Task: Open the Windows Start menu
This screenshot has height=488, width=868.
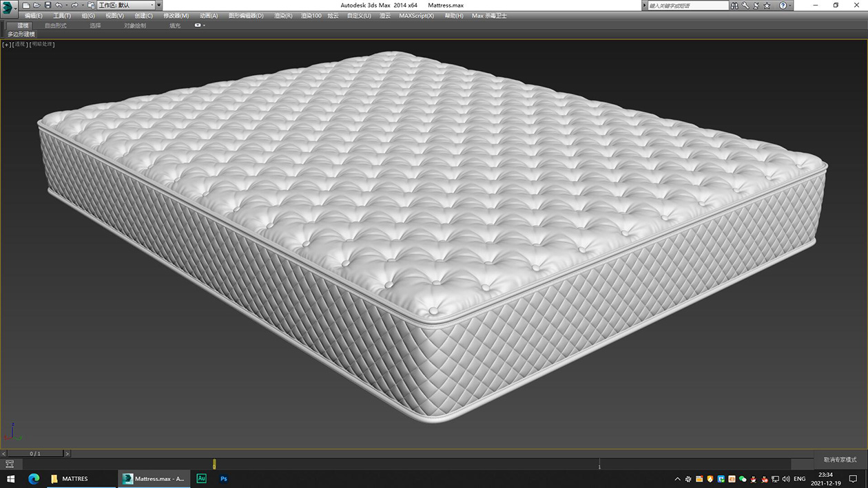Action: point(11,478)
